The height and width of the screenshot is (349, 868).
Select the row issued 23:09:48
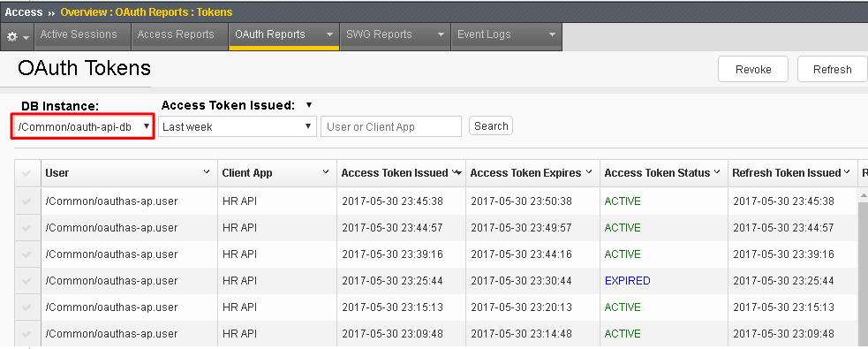coord(26,334)
